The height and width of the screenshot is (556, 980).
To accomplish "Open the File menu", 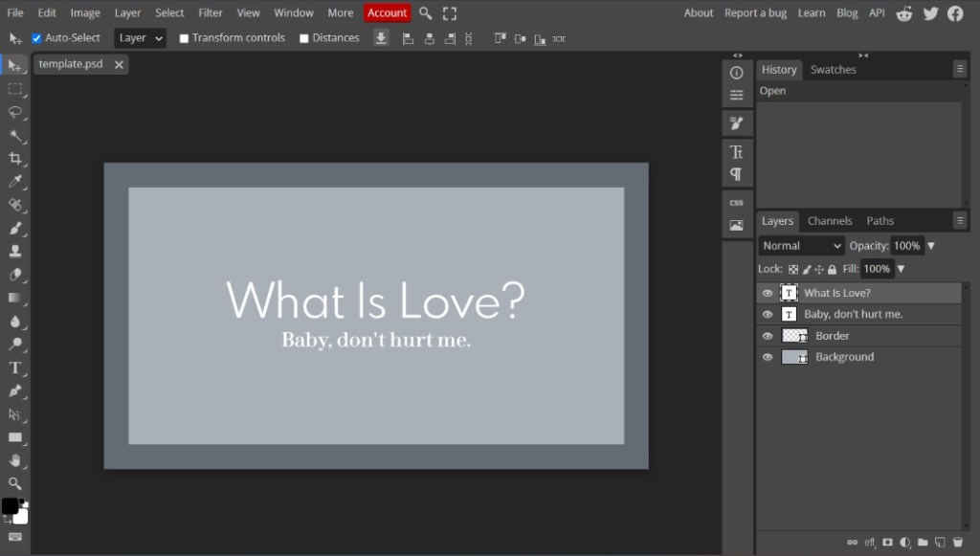I will point(15,13).
